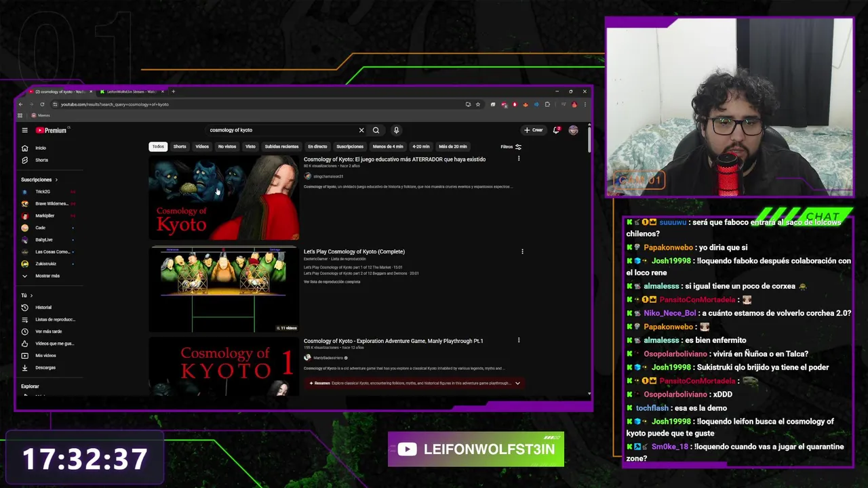Screen dimensions: 868x488
Task: Select the No vistos filter chip
Action: (x=227, y=146)
